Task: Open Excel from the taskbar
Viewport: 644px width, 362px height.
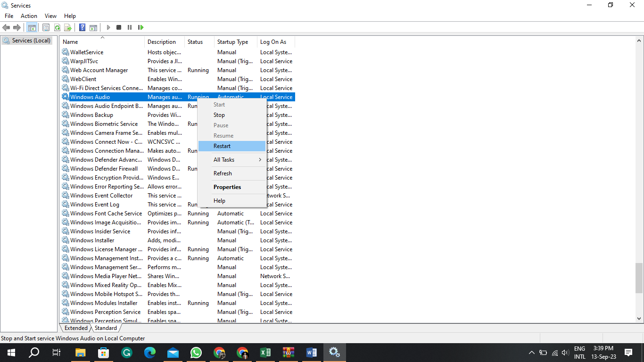Action: click(265, 353)
